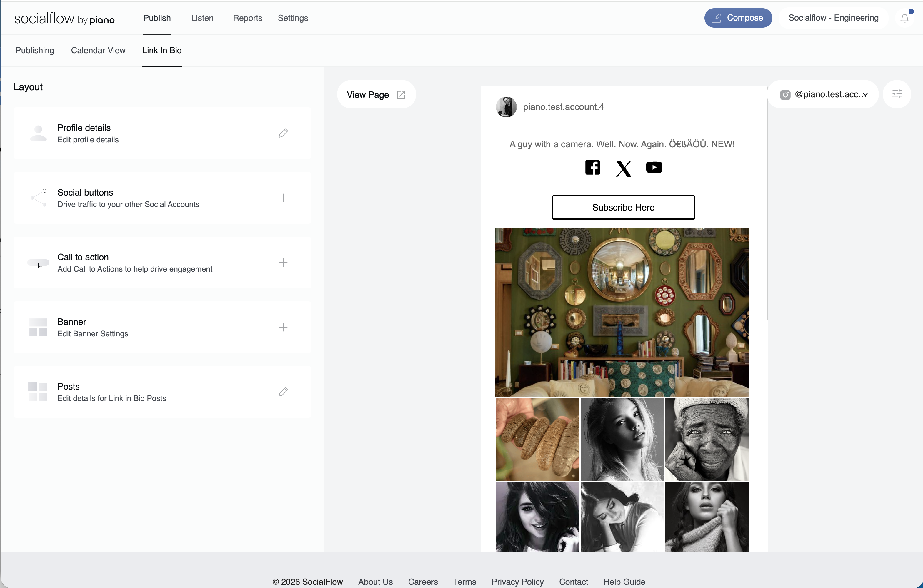
Task: Open the Socialflow - Engineering organization menu
Action: point(833,18)
